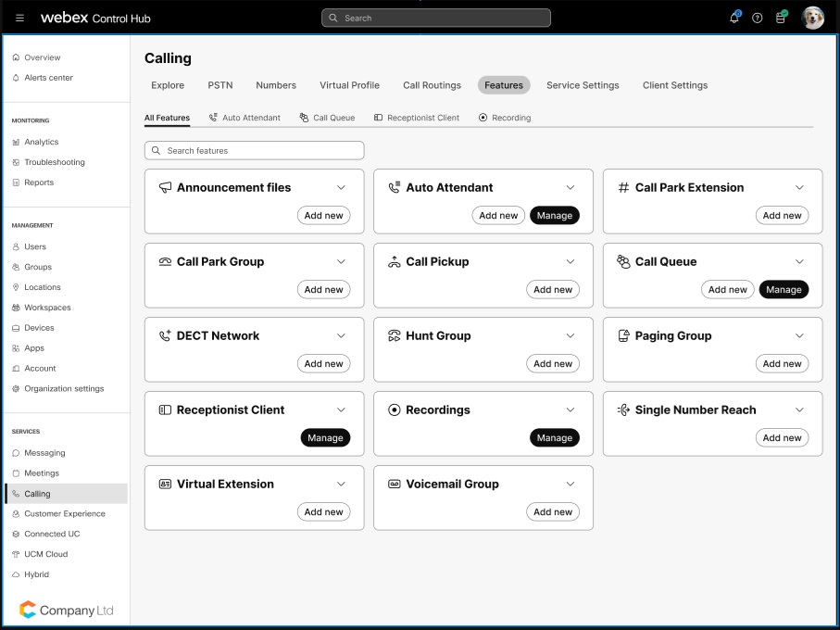Click the Announcement files megaphone icon
This screenshot has height=630, width=840.
pos(165,187)
